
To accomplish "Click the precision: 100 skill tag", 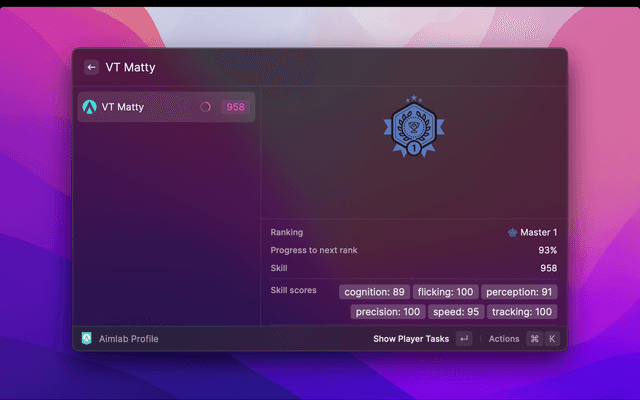I will [389, 312].
